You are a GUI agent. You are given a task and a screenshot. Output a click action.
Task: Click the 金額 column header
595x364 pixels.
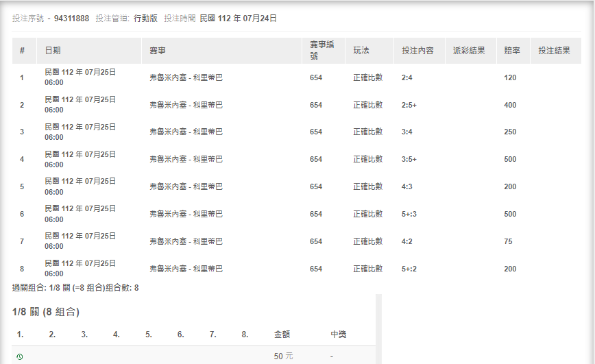coord(282,335)
